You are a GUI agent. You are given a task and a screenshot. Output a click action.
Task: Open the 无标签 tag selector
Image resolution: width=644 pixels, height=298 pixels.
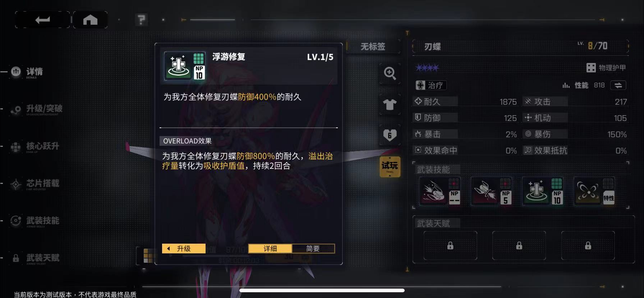click(373, 47)
